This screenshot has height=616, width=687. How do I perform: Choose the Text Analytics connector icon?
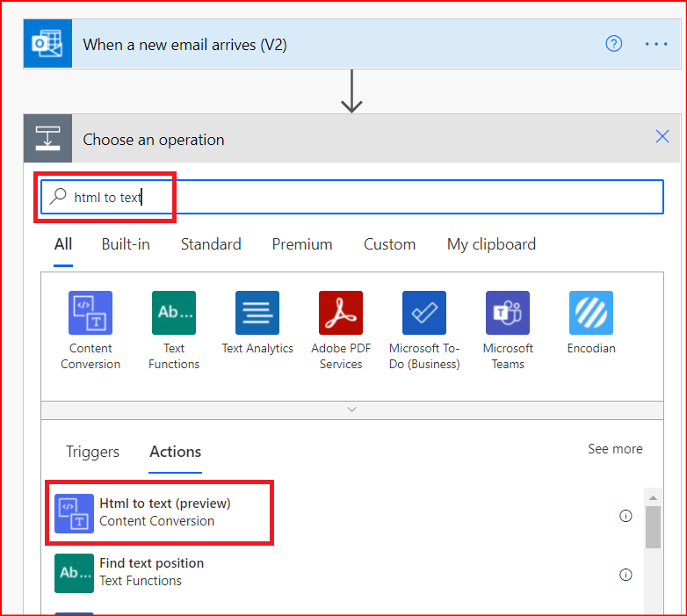tap(257, 313)
